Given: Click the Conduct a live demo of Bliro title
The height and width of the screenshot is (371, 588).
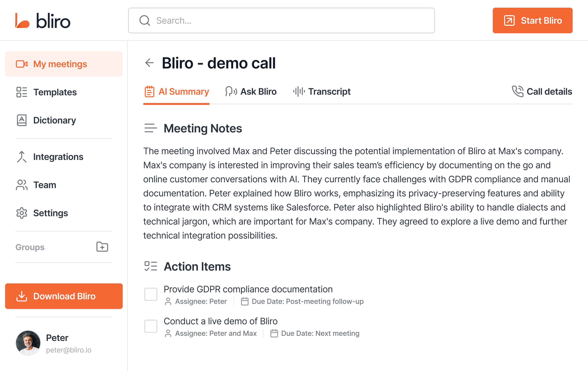Looking at the screenshot, I should point(220,321).
